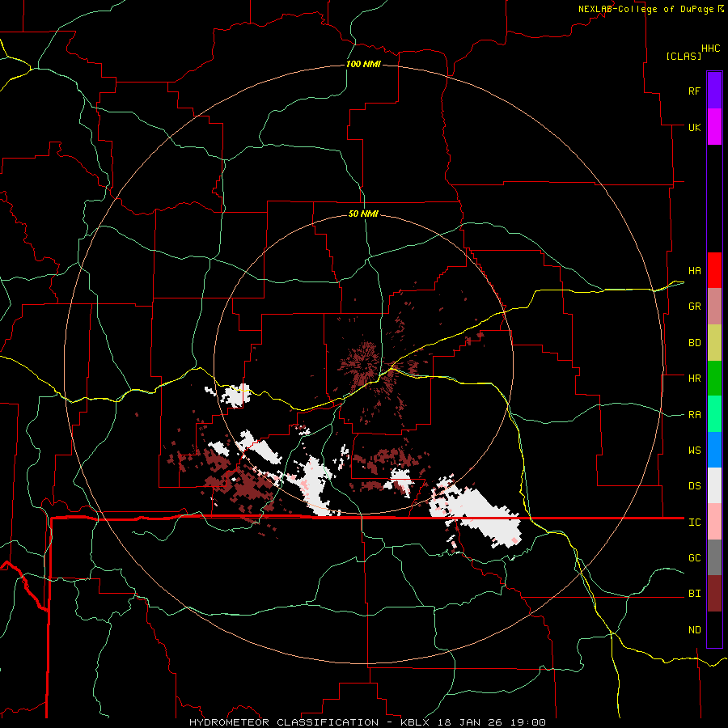Click the [CLAS] units label
The width and height of the screenshot is (728, 728).
point(684,56)
